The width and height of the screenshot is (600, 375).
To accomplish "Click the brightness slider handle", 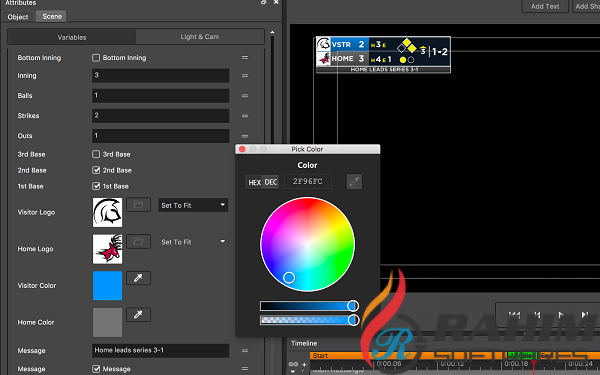I will pyautogui.click(x=353, y=306).
